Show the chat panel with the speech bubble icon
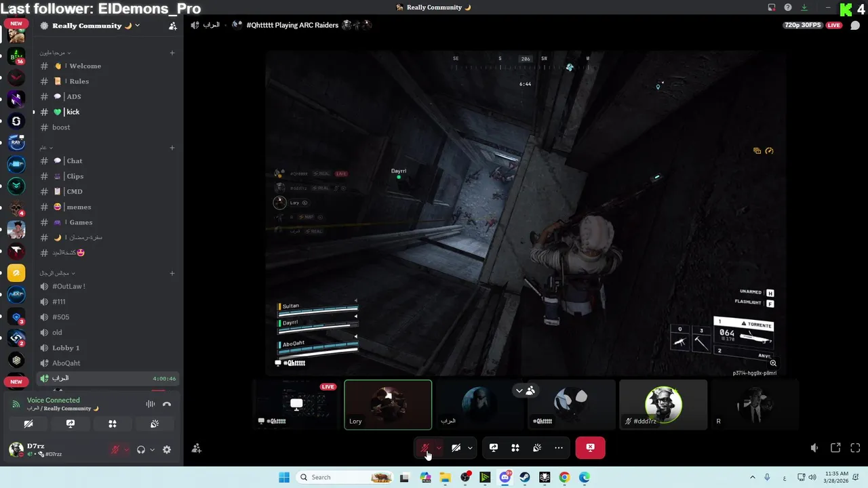868x488 pixels. pos(854,26)
